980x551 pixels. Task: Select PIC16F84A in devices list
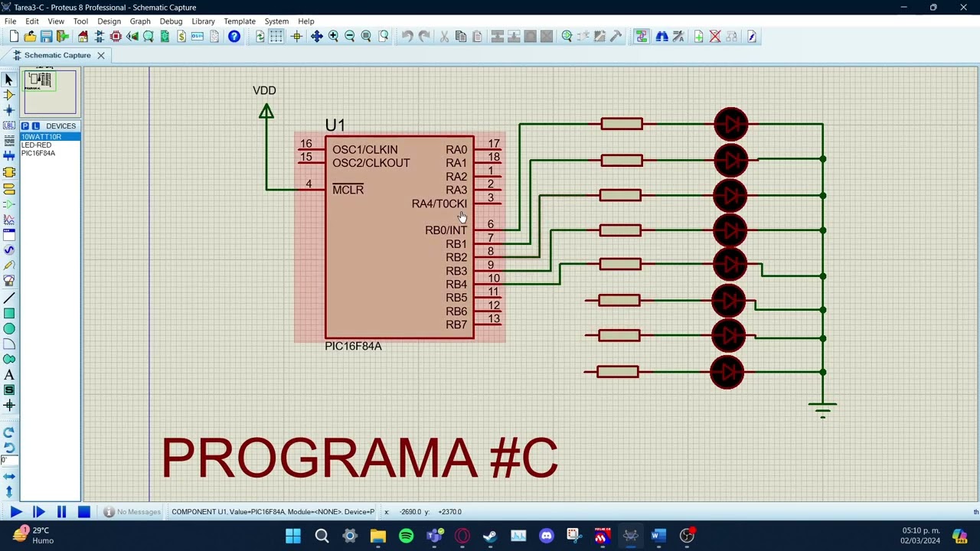pyautogui.click(x=51, y=153)
